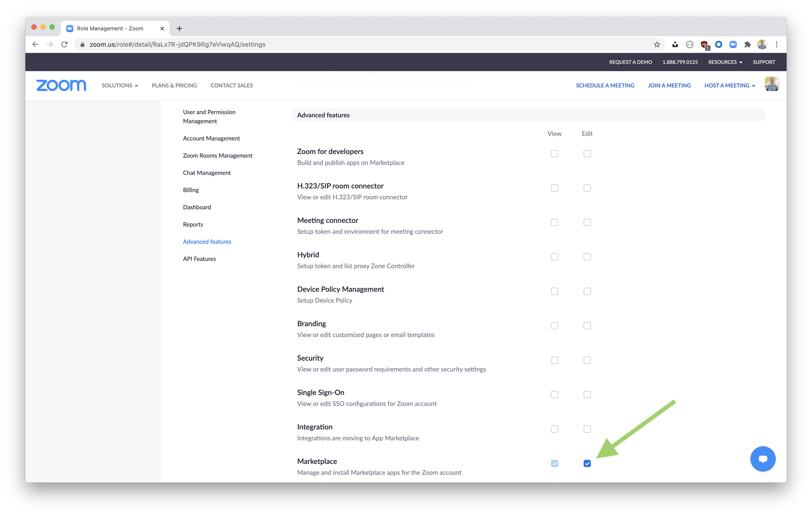Check Edit for Meeting connector
Image resolution: width=812 pixels, height=516 pixels.
(587, 222)
